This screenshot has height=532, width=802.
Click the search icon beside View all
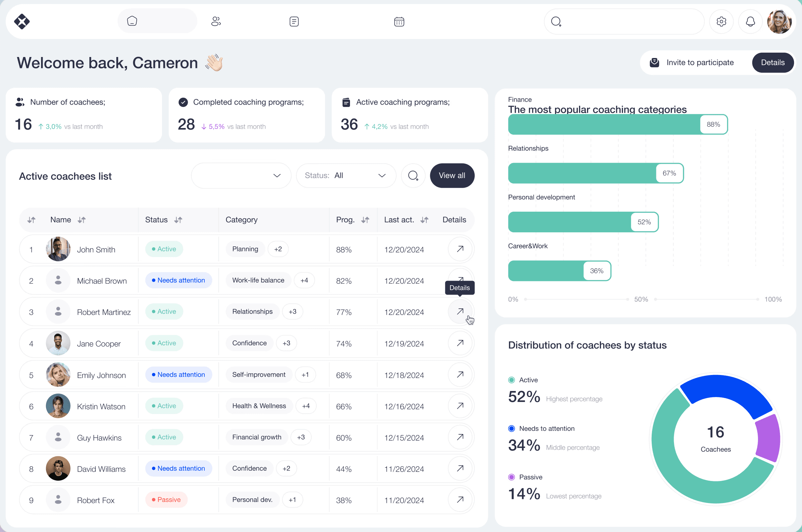coord(413,175)
